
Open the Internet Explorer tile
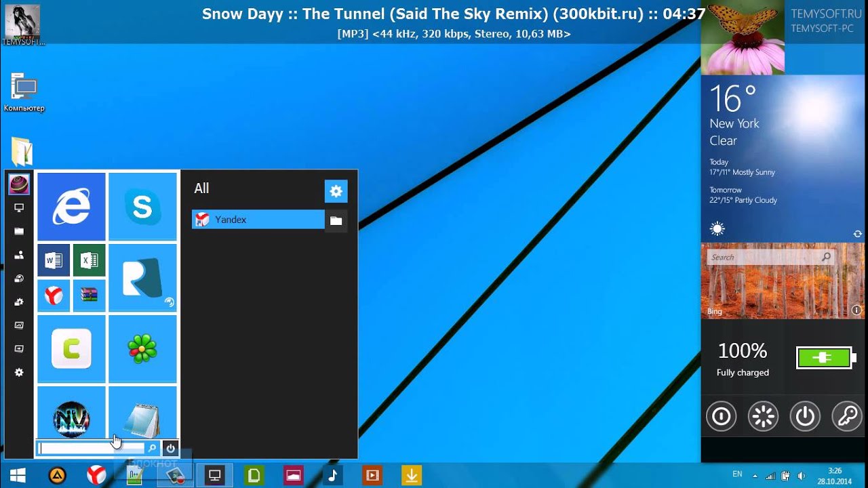coord(71,207)
